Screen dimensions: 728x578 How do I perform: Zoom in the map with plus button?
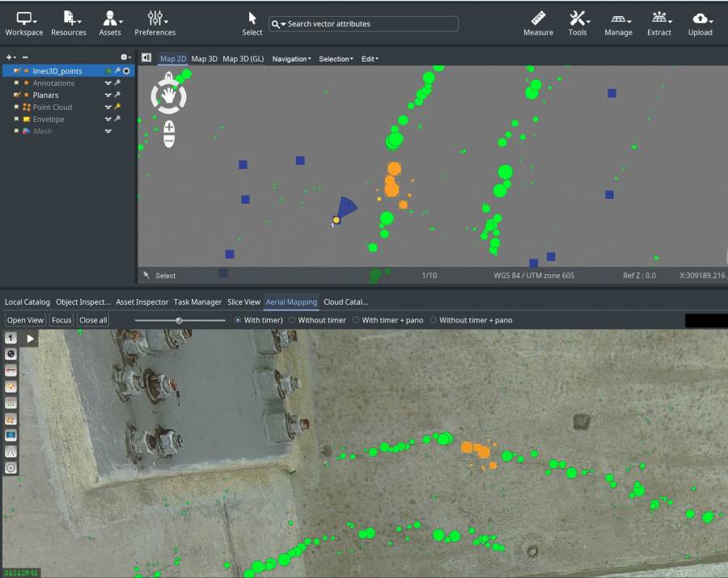[169, 127]
